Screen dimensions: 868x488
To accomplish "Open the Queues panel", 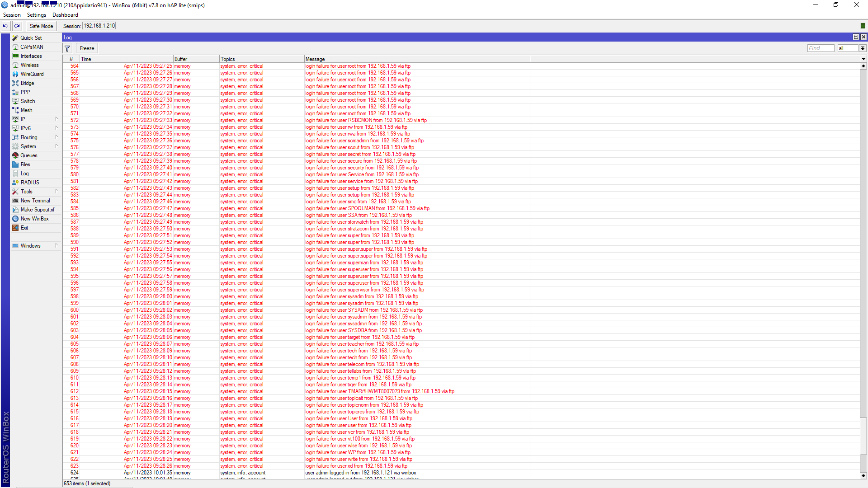I will [28, 155].
